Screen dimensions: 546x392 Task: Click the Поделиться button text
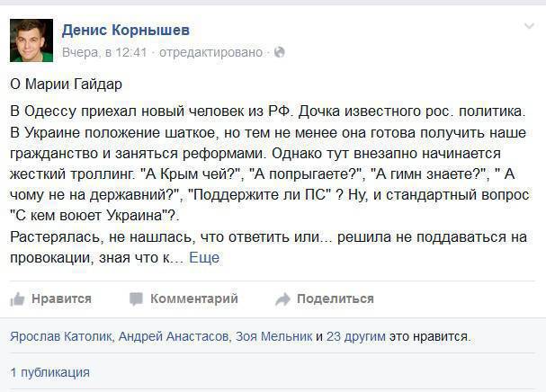click(336, 298)
